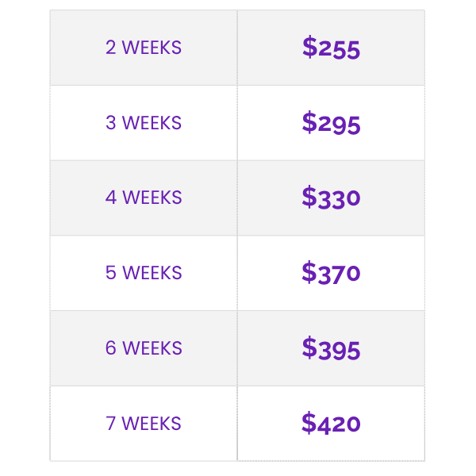Click the $255 price
The height and width of the screenshot is (476, 476).
click(331, 48)
